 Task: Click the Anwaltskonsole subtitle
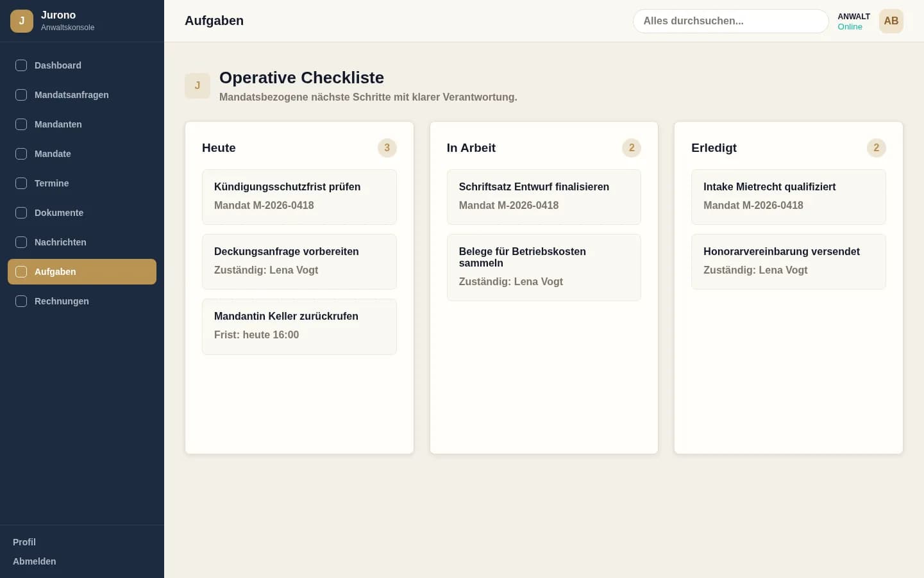click(x=67, y=28)
